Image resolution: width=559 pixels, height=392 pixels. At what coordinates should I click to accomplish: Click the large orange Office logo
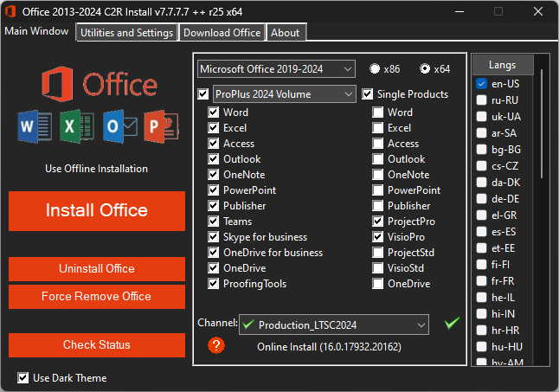(100, 84)
